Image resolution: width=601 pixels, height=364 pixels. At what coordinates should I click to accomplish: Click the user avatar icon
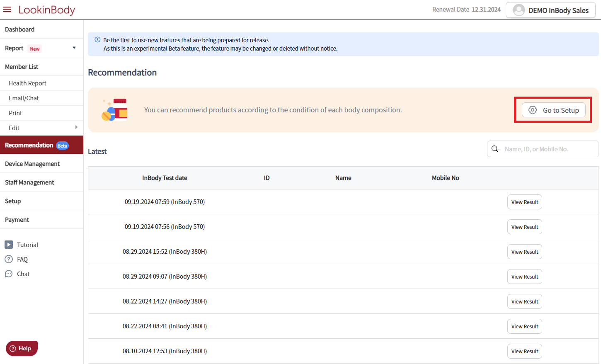(x=519, y=10)
